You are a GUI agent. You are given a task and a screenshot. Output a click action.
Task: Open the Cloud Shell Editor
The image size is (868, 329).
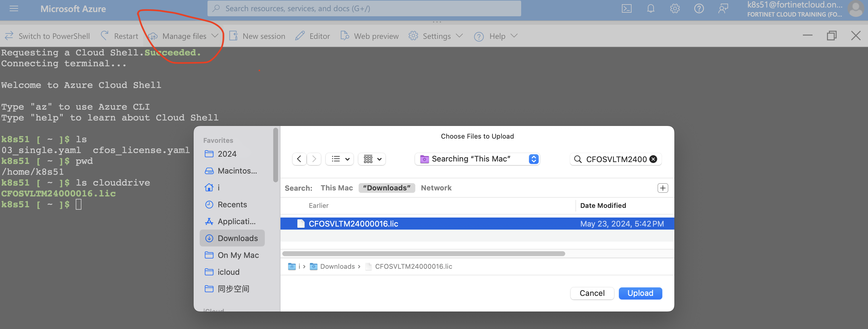312,36
